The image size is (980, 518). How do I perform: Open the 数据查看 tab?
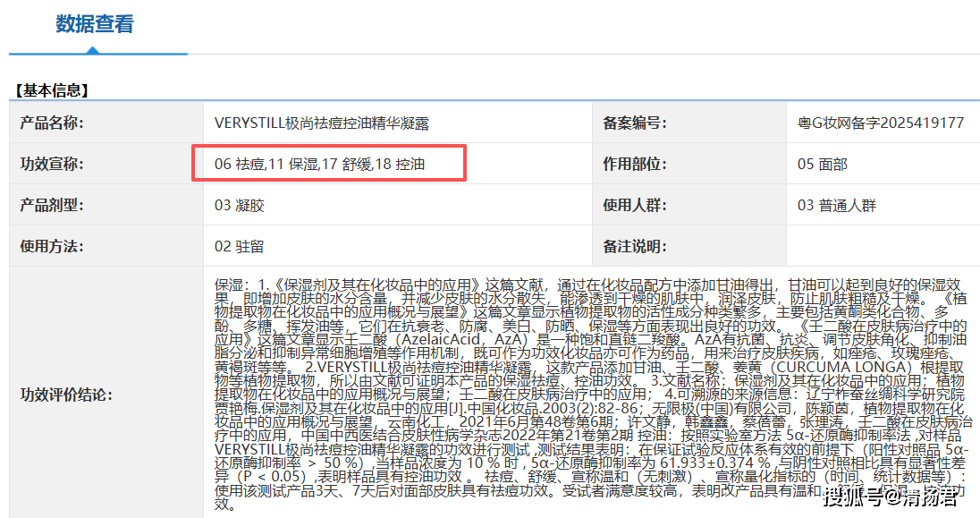95,25
